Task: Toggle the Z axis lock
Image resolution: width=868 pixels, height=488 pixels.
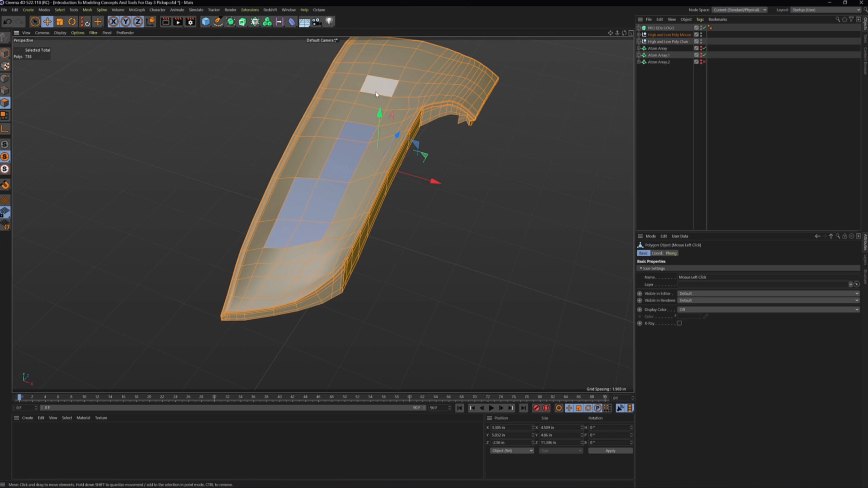Action: point(138,22)
